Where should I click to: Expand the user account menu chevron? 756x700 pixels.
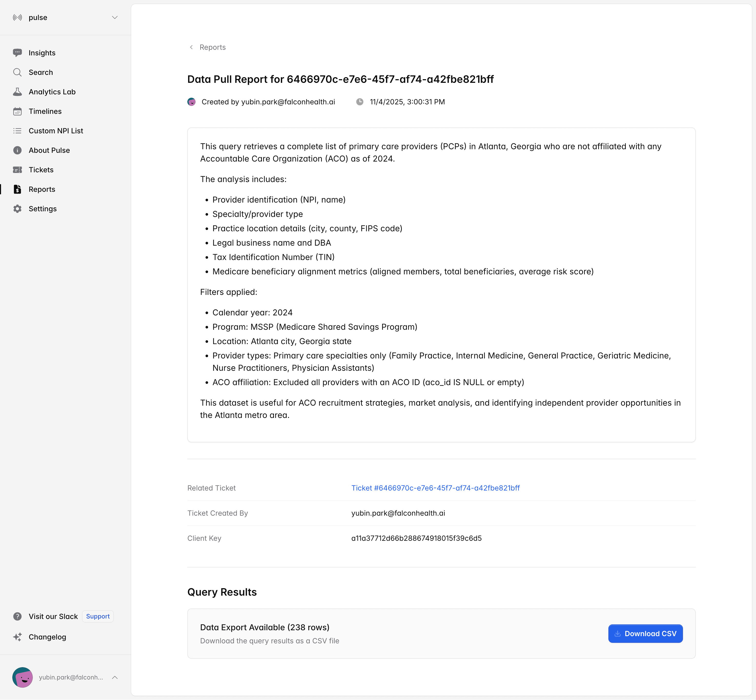point(115,677)
